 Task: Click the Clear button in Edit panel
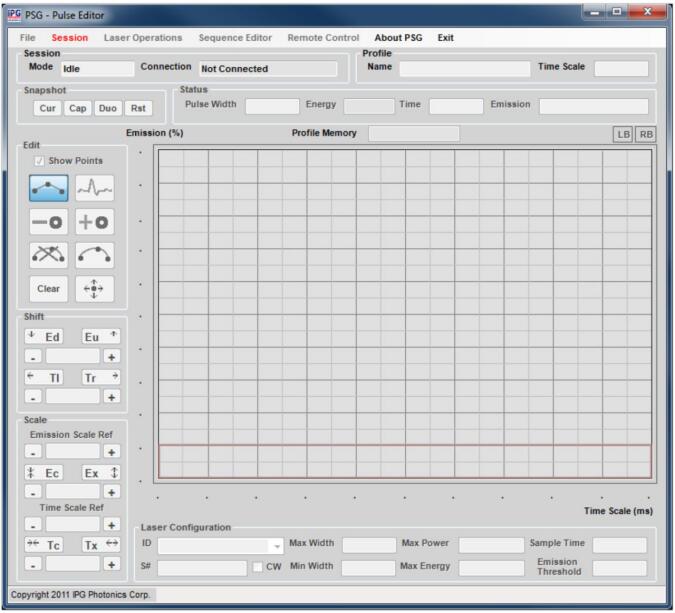(x=49, y=289)
